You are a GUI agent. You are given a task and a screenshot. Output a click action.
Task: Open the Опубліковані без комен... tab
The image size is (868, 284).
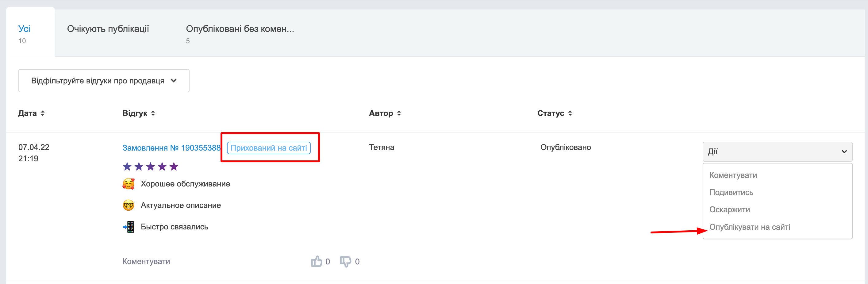[x=240, y=29]
